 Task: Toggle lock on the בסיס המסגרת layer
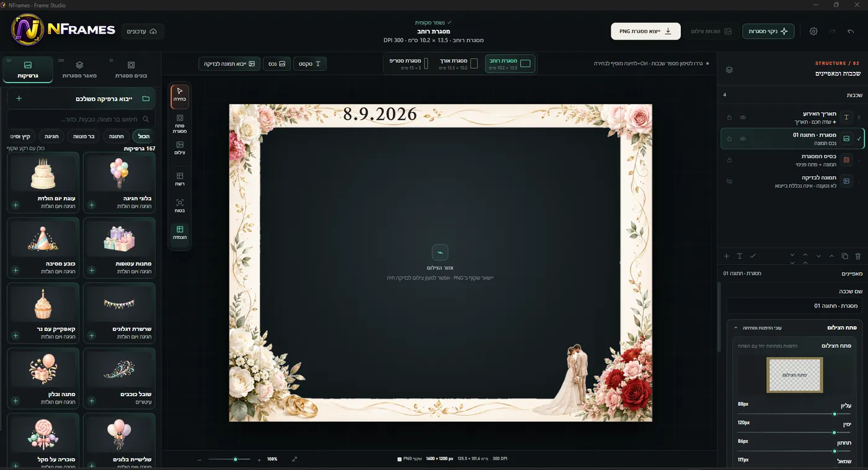pos(729,160)
